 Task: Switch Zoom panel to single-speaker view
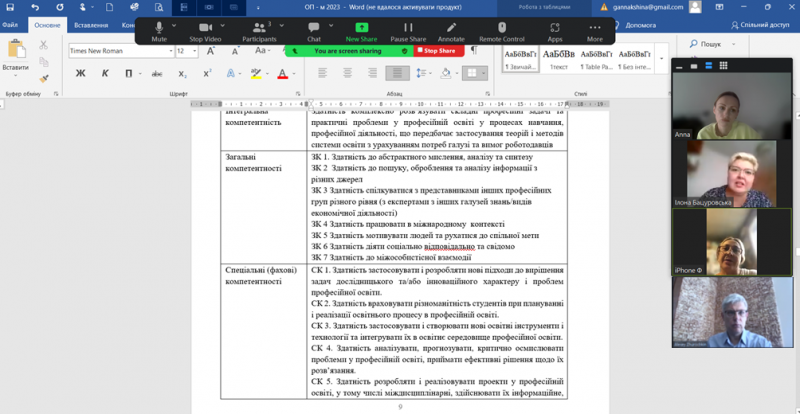[693, 66]
